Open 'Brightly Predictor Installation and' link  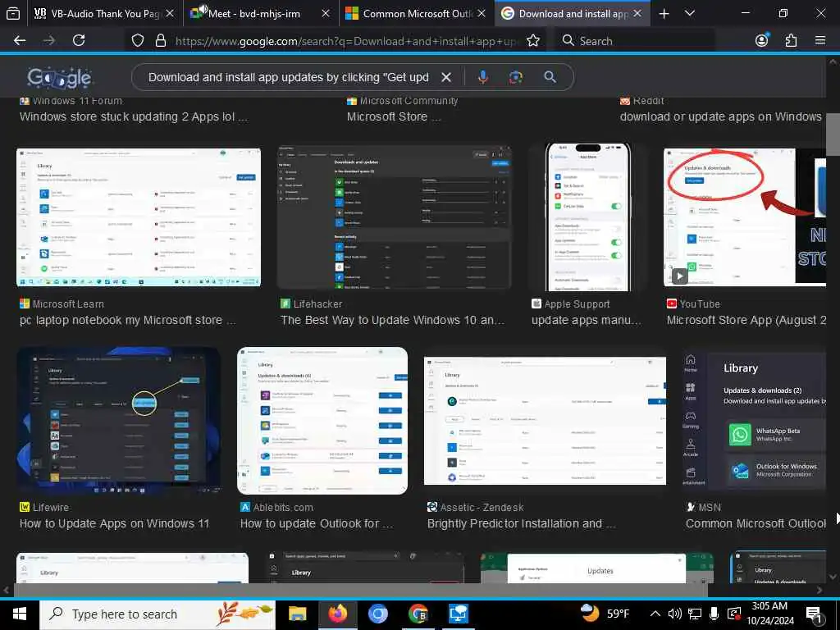coord(521,523)
